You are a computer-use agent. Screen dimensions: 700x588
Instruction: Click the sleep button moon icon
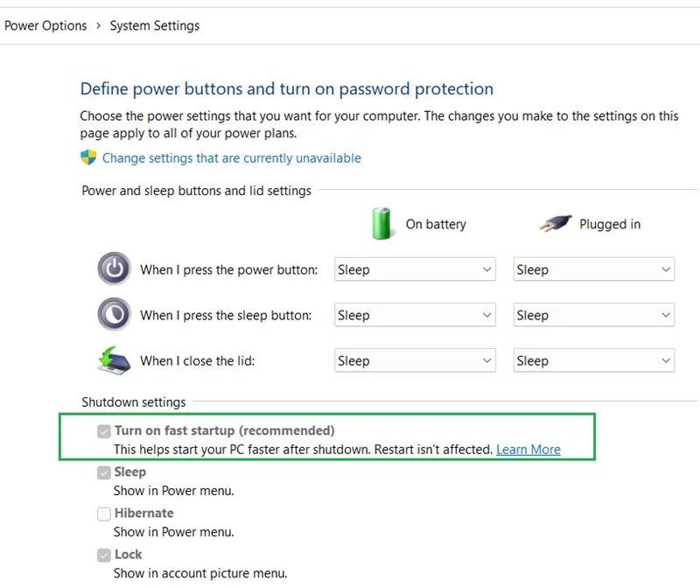[115, 314]
